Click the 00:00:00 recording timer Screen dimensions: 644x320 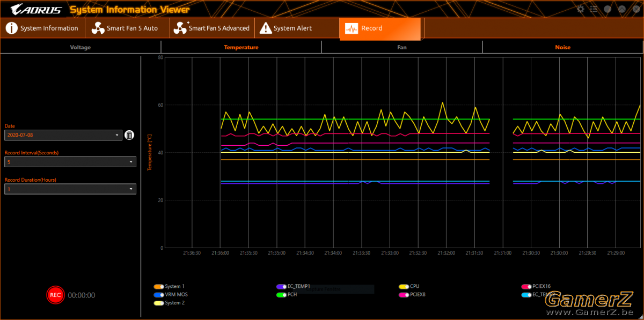[x=82, y=295]
